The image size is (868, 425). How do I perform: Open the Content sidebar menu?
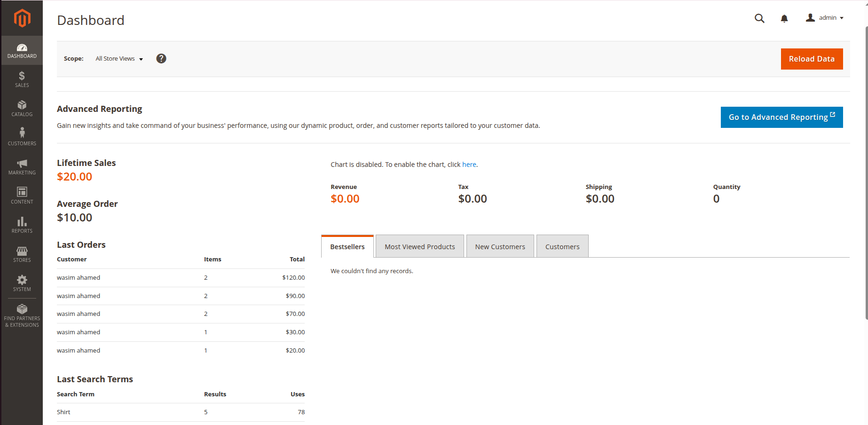coord(22,196)
